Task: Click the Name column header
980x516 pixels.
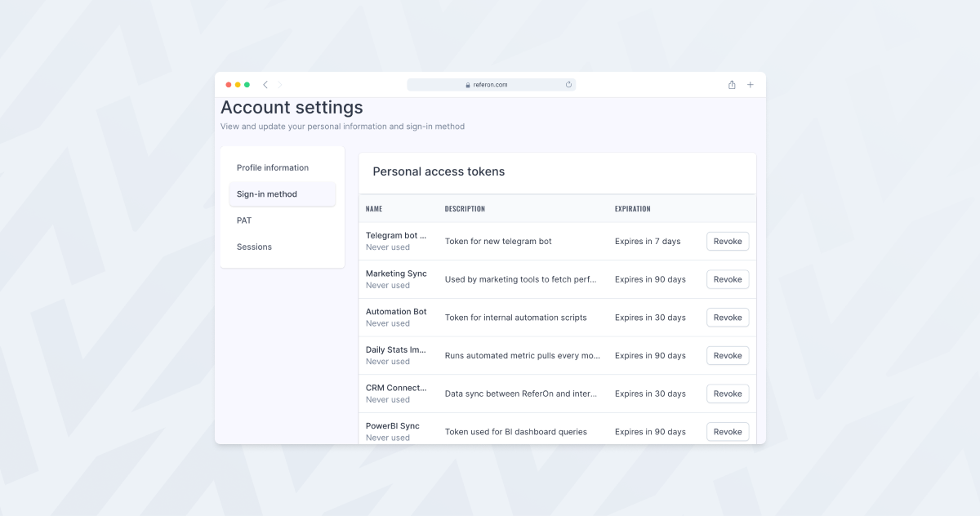Action: [374, 209]
